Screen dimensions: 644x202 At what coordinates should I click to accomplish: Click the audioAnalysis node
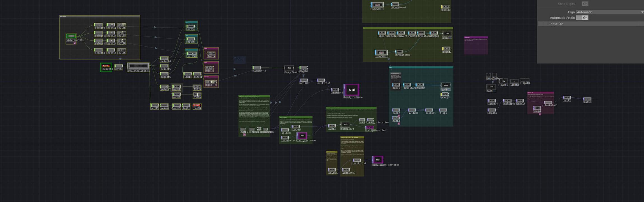(x=138, y=66)
